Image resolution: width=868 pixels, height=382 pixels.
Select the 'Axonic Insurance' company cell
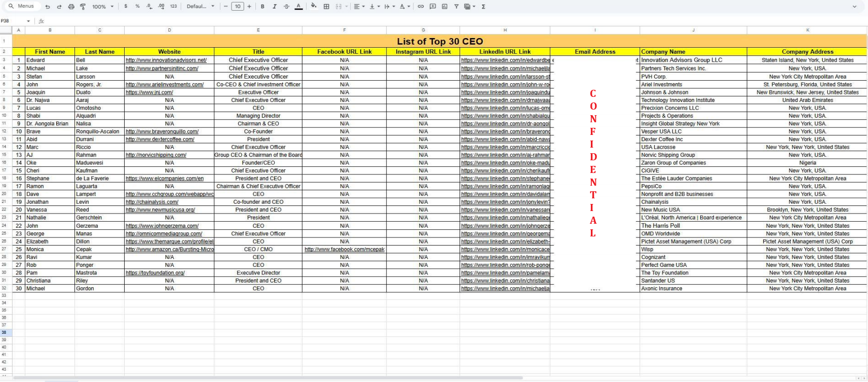[693, 288]
